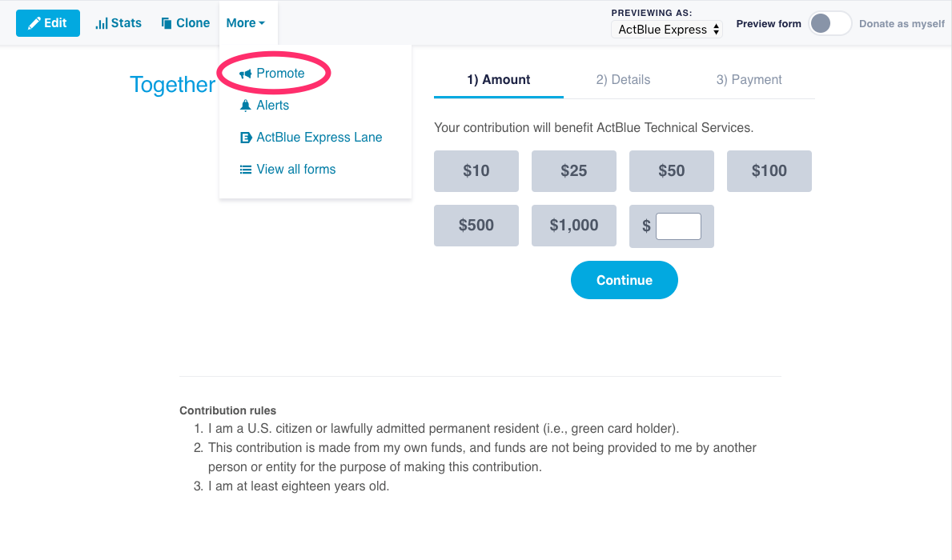Click Donate as myself label

[902, 24]
